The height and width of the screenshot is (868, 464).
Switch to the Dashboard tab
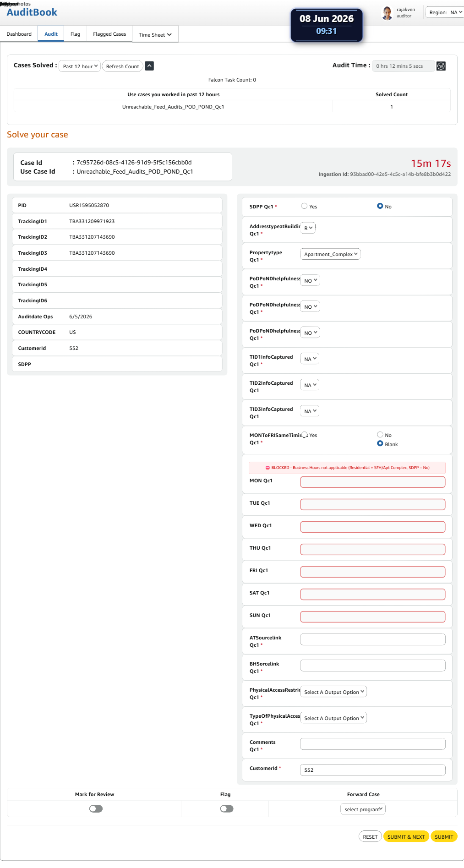pos(19,34)
